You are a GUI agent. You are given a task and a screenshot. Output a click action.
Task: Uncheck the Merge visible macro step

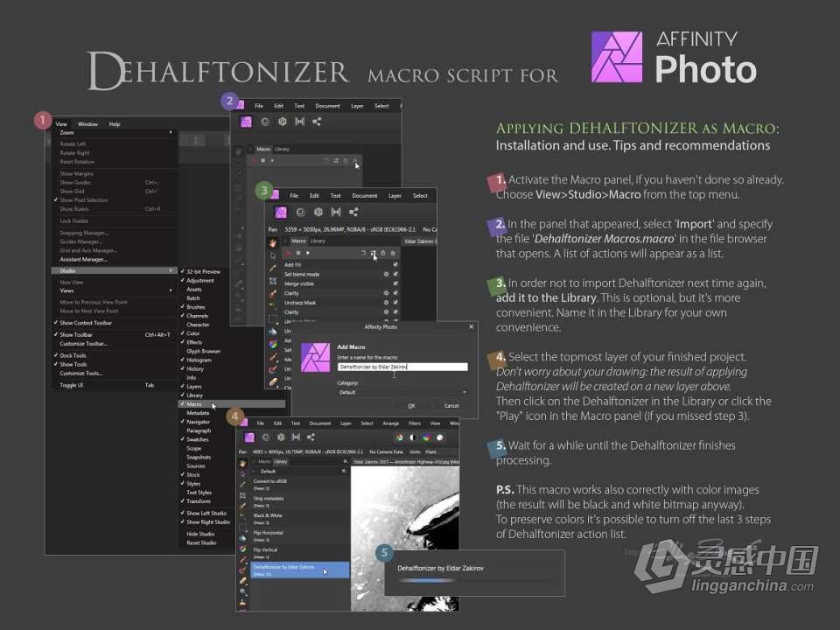tap(395, 283)
